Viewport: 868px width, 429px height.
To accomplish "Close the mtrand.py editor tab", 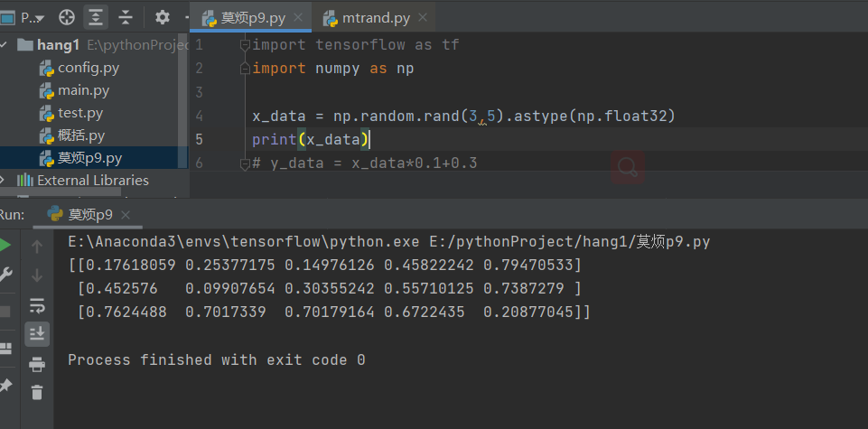I will tap(423, 17).
